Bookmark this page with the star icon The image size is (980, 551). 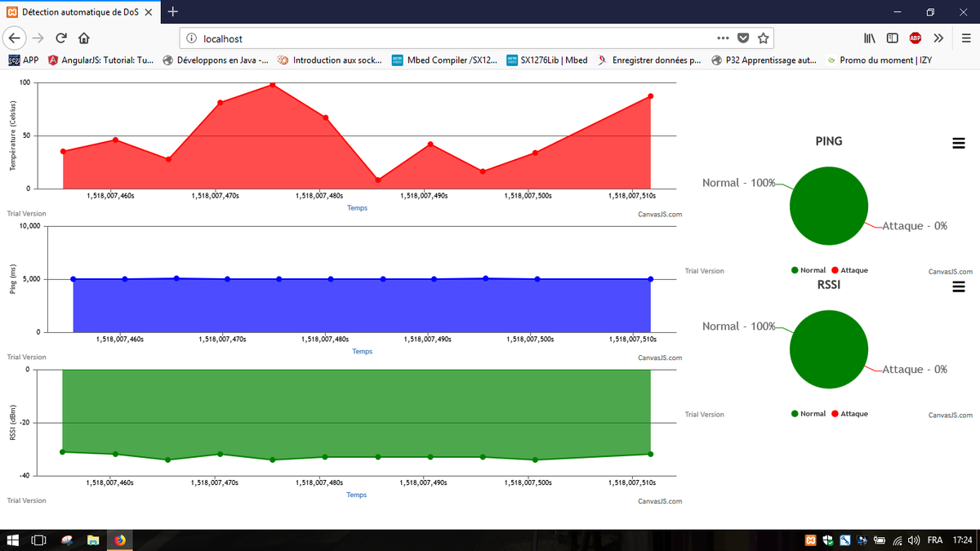763,38
